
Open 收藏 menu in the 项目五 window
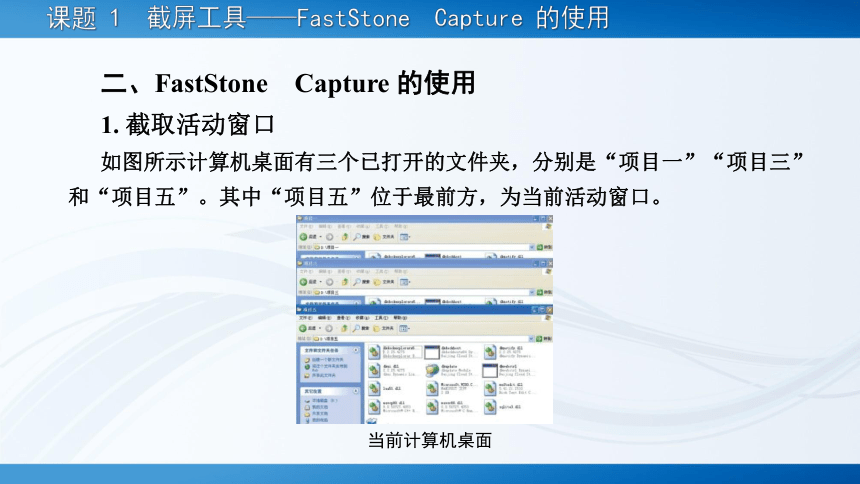tap(363, 318)
